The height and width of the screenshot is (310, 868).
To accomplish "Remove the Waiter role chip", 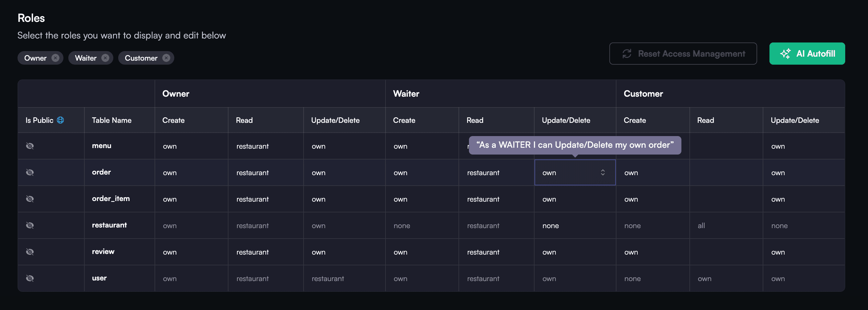I will [106, 58].
